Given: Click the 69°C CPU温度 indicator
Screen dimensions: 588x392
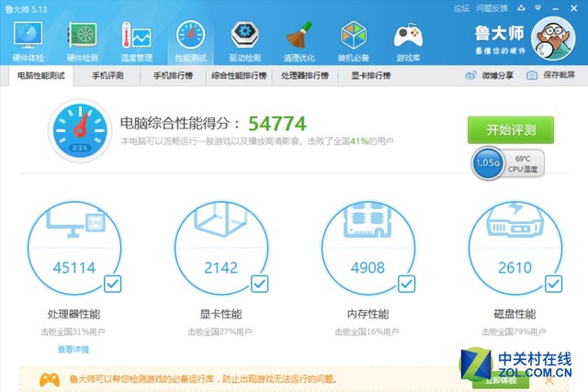Looking at the screenshot, I should pos(523,163).
